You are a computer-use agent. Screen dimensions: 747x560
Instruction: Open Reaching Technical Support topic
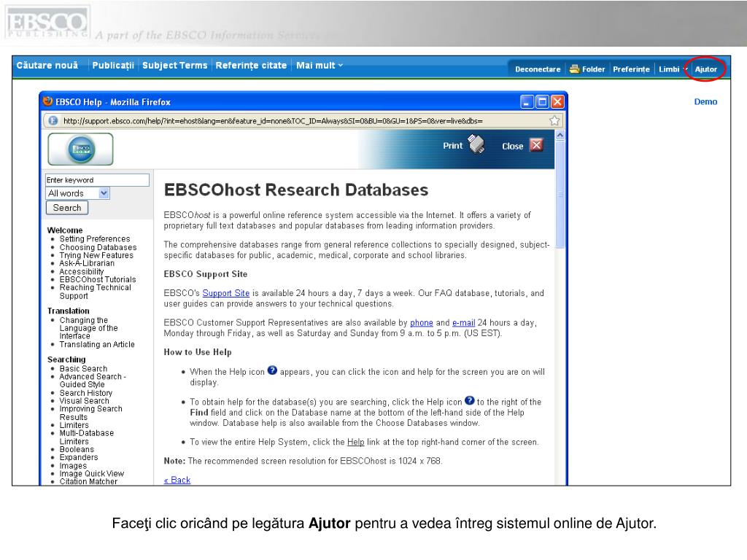click(95, 292)
